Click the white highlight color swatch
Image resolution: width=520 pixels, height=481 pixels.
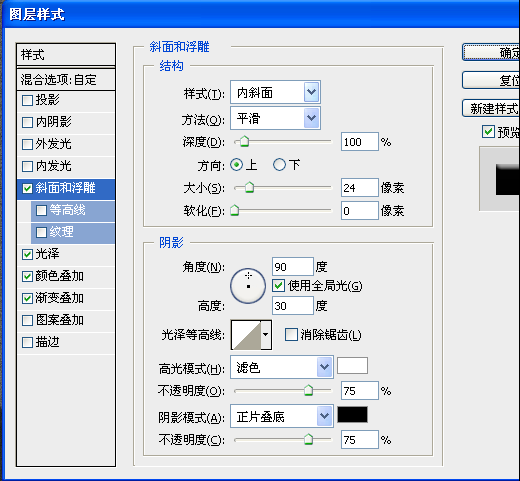pyautogui.click(x=352, y=366)
